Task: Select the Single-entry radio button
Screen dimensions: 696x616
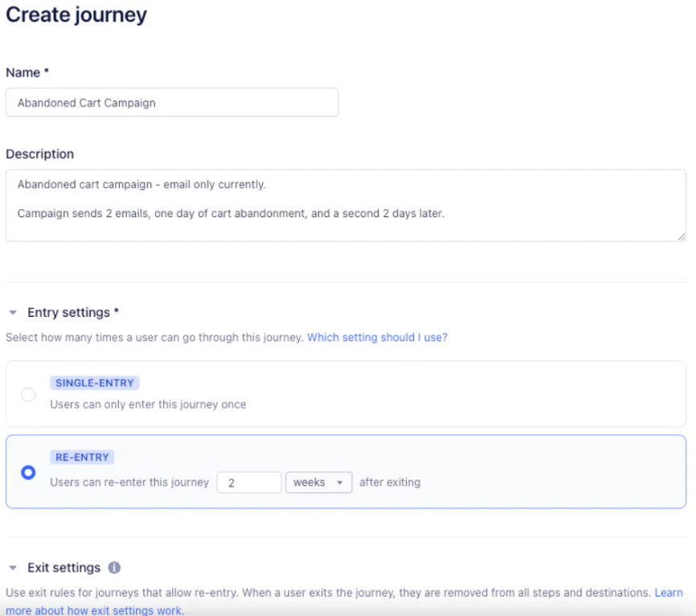Action: point(28,394)
